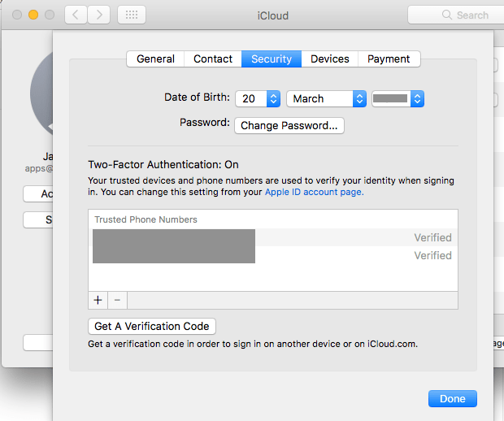Add a trusted phone number with plus
Viewport: 504px width, 421px height.
[x=98, y=300]
